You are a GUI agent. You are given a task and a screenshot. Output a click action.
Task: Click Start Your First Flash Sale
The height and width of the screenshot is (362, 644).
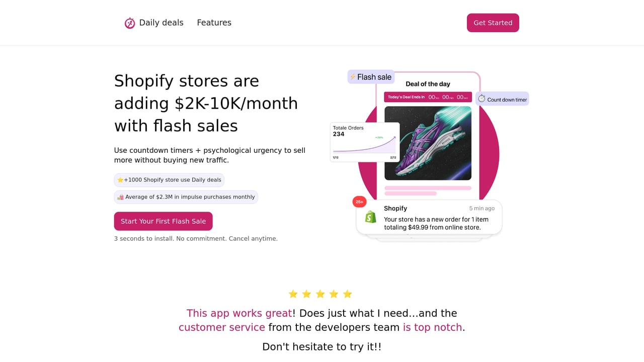pos(163,221)
